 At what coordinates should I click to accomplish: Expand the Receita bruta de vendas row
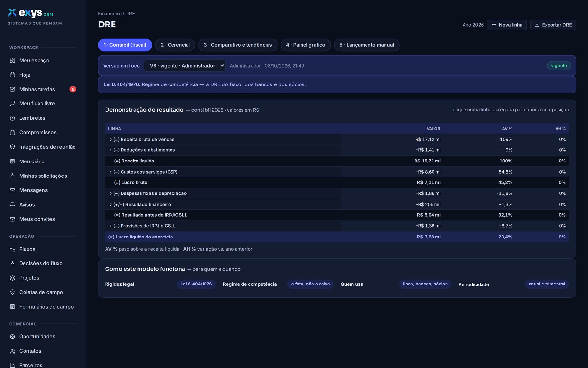point(110,140)
